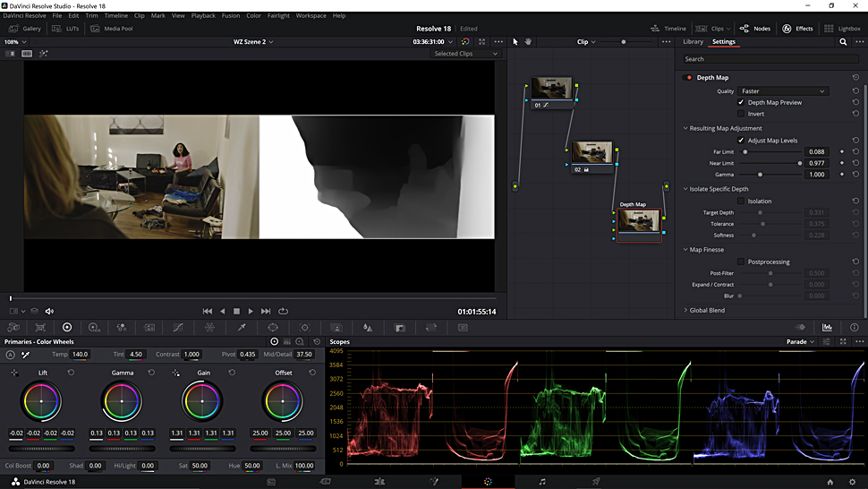Open the Effects panel
Viewport: 868px width, 489px height.
coord(797,29)
